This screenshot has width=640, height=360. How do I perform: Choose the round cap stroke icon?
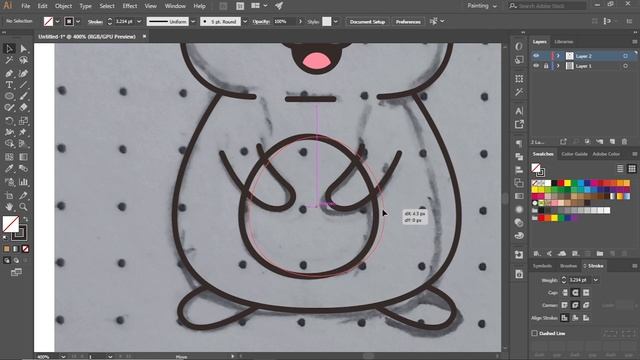pos(575,293)
